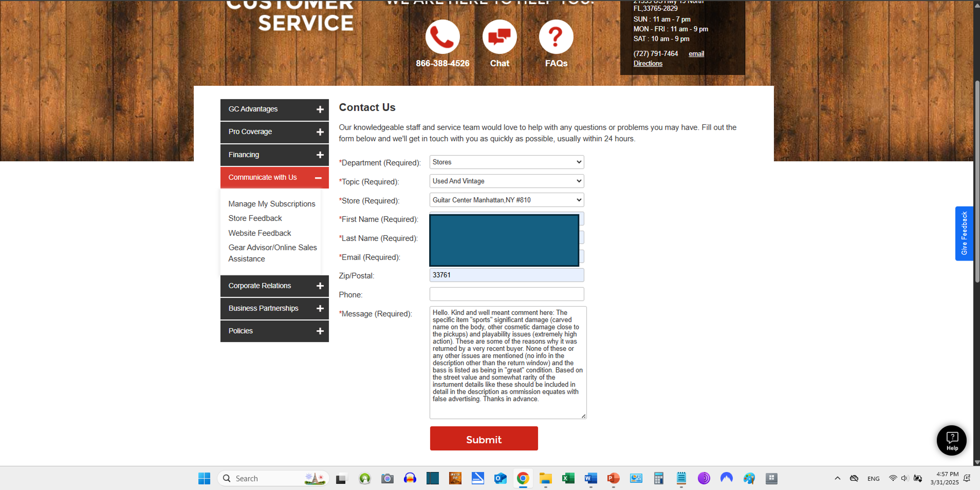Open Excel from the taskbar
The image size is (980, 490).
tap(568, 478)
